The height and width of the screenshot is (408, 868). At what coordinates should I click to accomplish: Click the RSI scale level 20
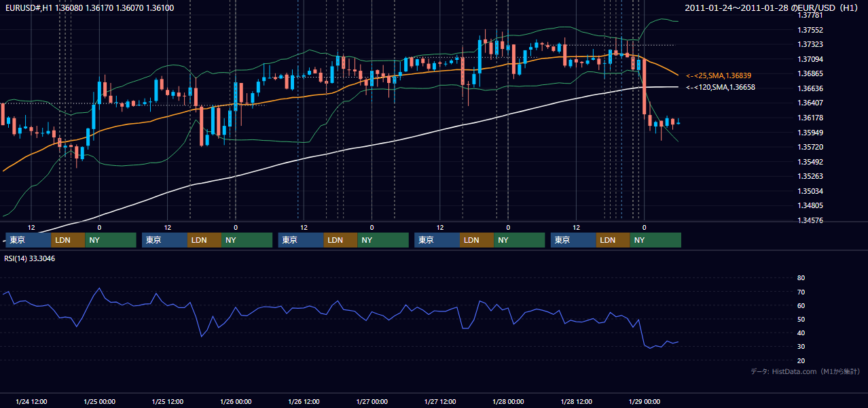coord(801,360)
